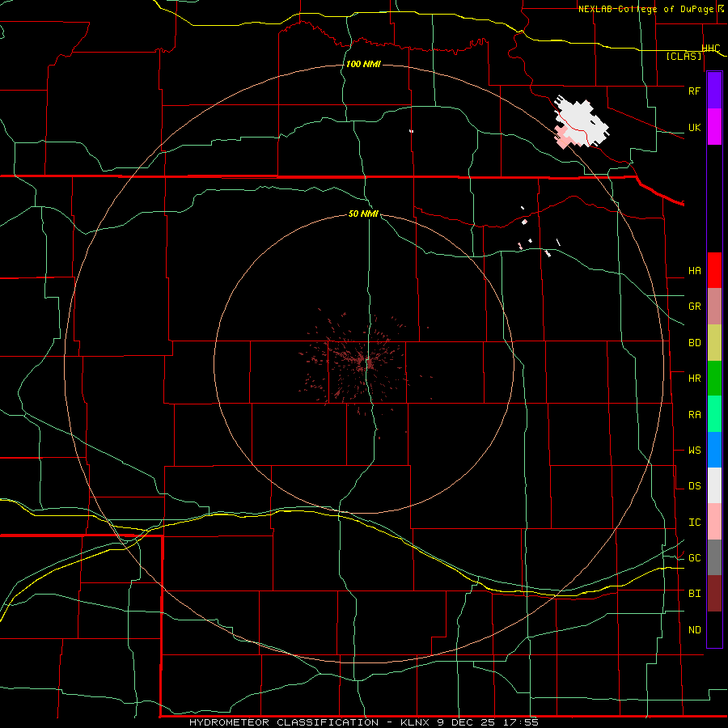Click the "HHC" product code text
The image size is (728, 728).
coord(711,49)
